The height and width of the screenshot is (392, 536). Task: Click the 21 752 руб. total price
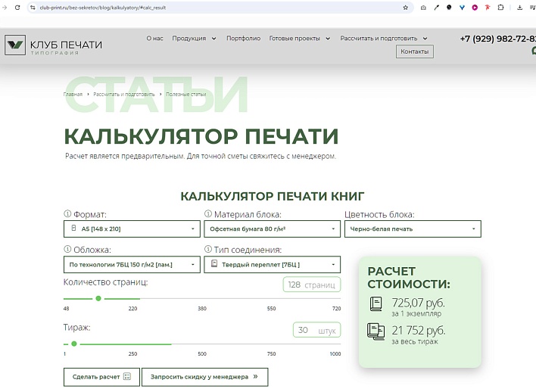tap(419, 331)
